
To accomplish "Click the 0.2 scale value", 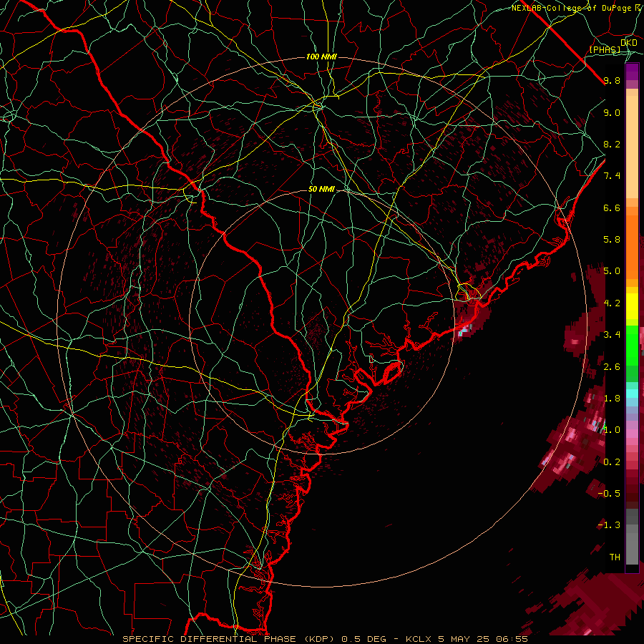I will pyautogui.click(x=612, y=462).
